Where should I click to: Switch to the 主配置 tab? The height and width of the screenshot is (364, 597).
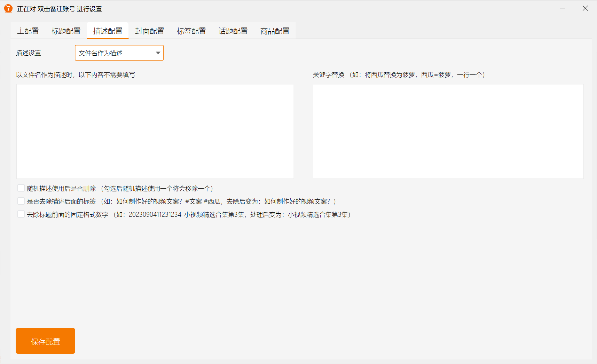tap(28, 31)
